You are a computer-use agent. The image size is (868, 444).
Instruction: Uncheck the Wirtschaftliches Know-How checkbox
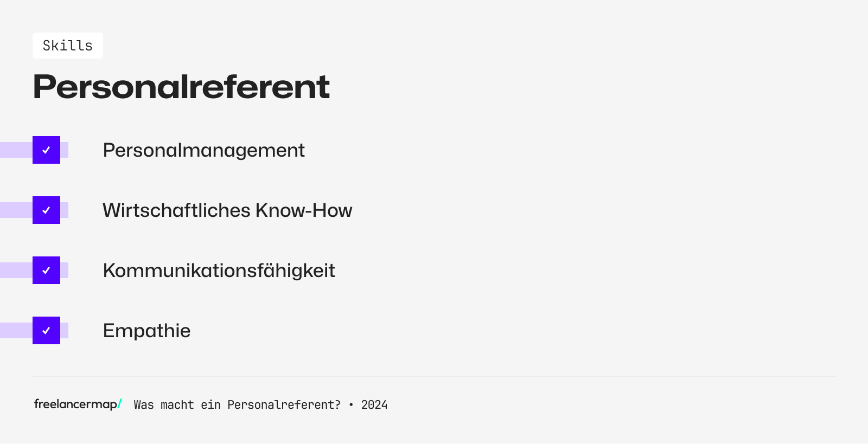pos(46,210)
